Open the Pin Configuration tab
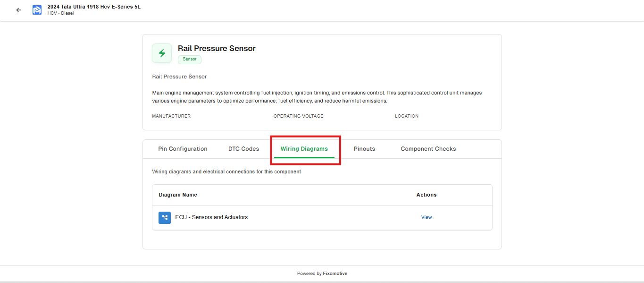 183,148
